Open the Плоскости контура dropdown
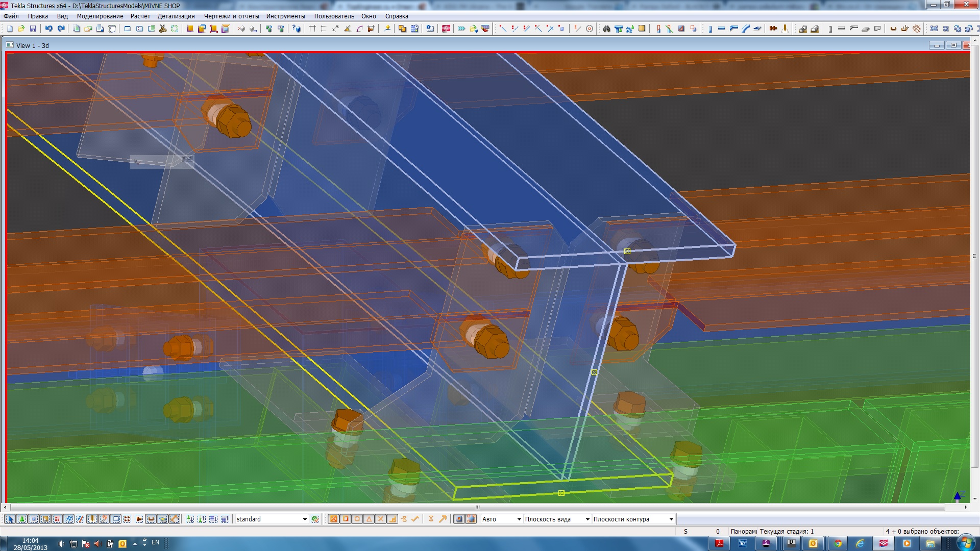This screenshot has width=980, height=551. (671, 519)
